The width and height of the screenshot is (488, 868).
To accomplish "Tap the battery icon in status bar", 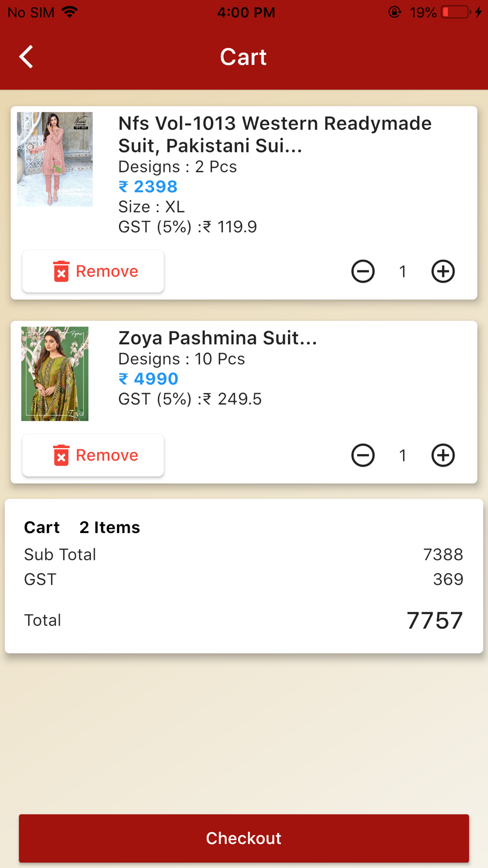I will (455, 12).
